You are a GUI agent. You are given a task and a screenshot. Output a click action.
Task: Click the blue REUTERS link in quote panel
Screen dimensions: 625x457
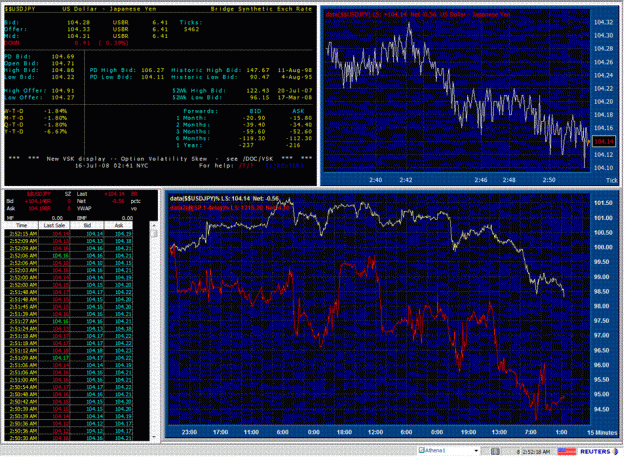point(285,166)
